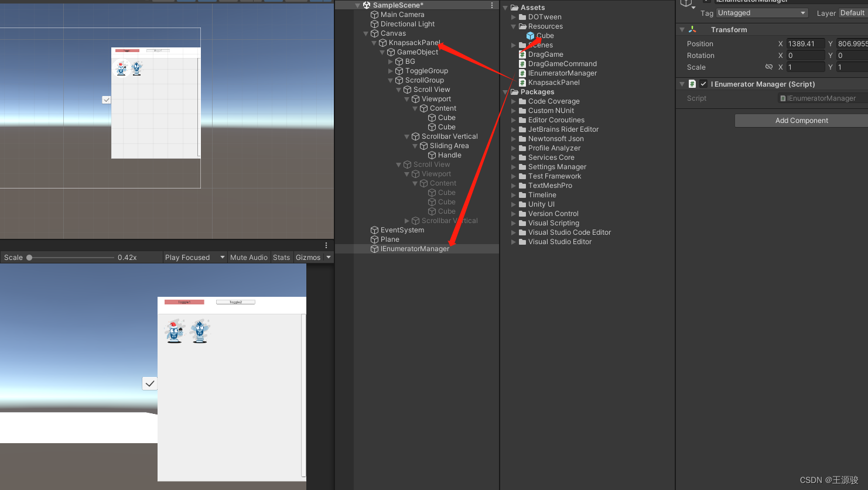Click the DragGameCommand script icon
The height and width of the screenshot is (490, 868).
(x=522, y=64)
